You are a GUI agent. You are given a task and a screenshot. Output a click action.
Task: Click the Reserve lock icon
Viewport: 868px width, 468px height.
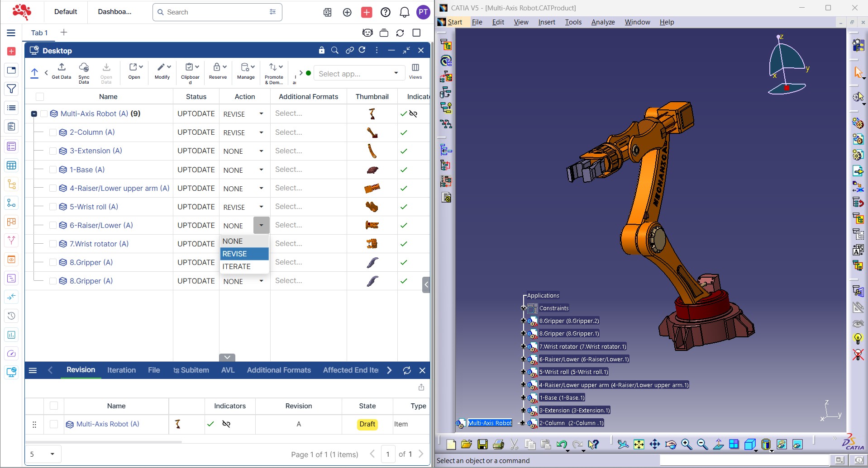(x=218, y=68)
